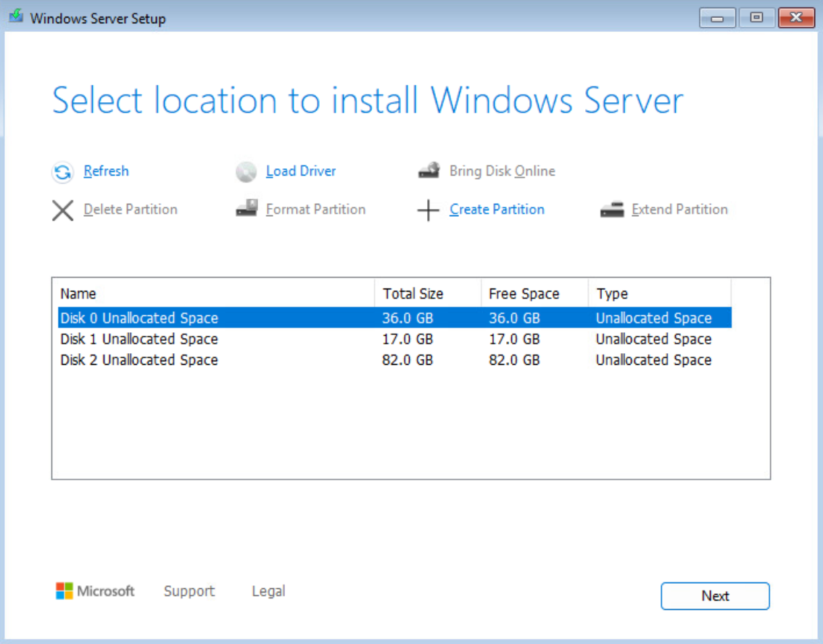The image size is (823, 644).
Task: Open the Support link in footer
Action: point(189,591)
